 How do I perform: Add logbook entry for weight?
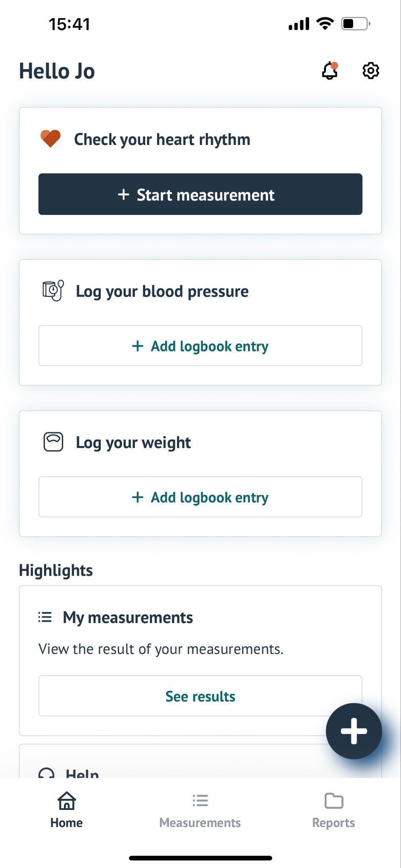click(x=200, y=497)
